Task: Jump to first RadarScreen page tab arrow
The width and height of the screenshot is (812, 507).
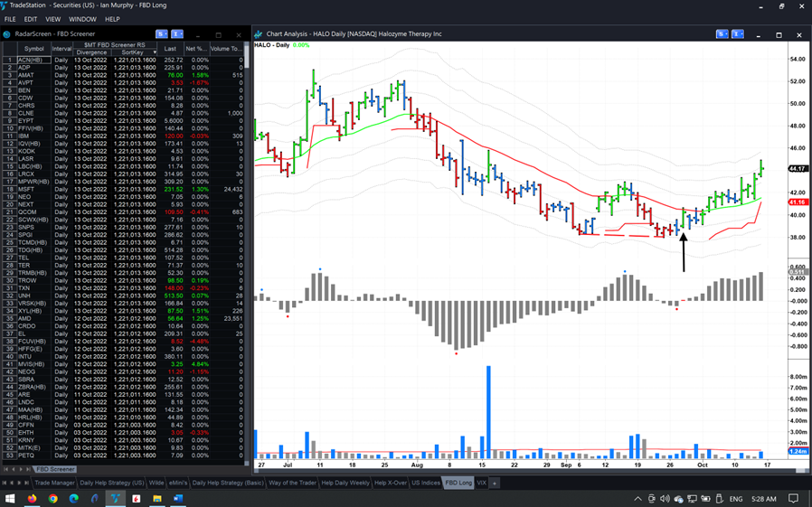Action: point(5,469)
